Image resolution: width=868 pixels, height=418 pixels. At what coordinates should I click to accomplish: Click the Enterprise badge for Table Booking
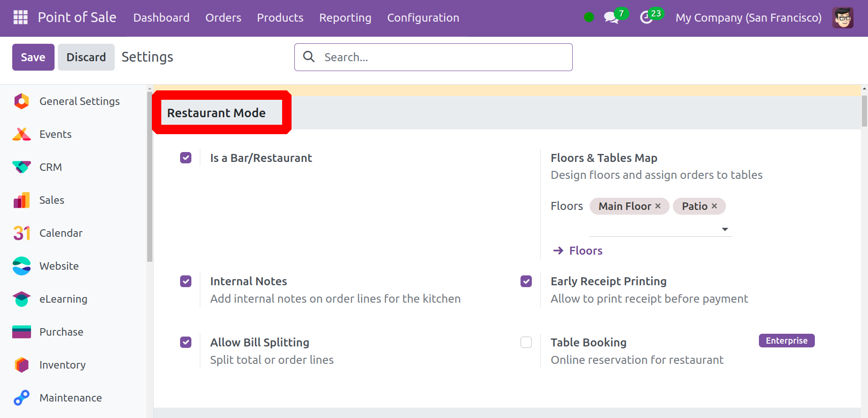tap(787, 340)
